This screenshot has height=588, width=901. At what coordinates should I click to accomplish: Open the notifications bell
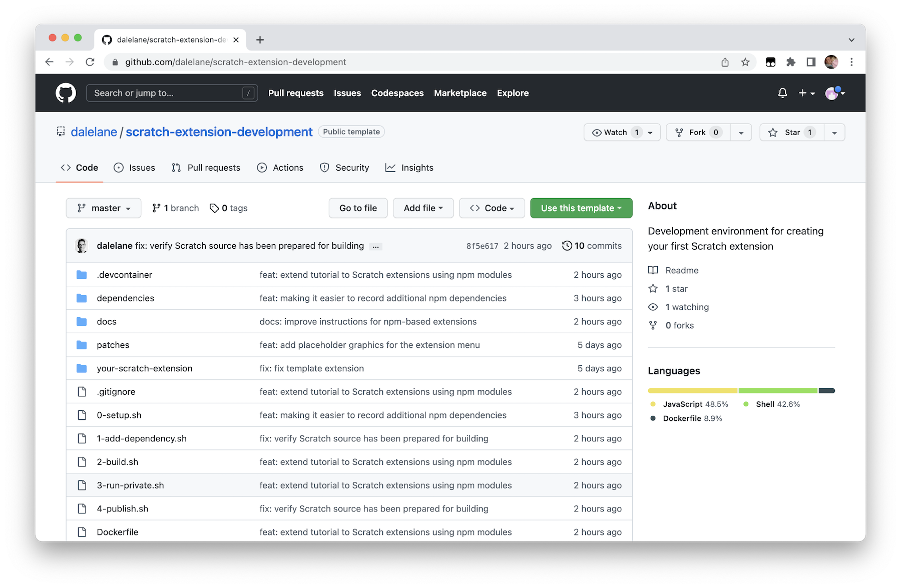(782, 93)
